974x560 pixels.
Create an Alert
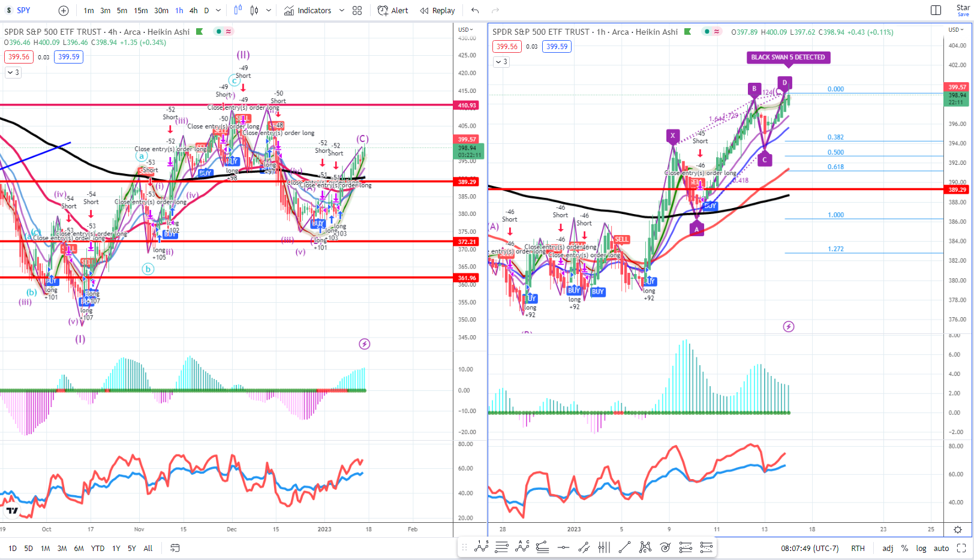tap(393, 10)
